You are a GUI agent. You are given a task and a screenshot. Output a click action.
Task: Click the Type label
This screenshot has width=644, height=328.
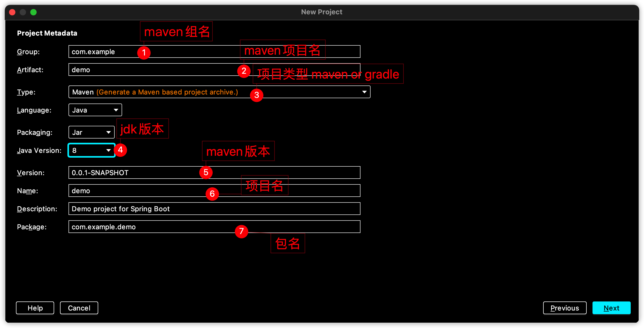click(26, 92)
